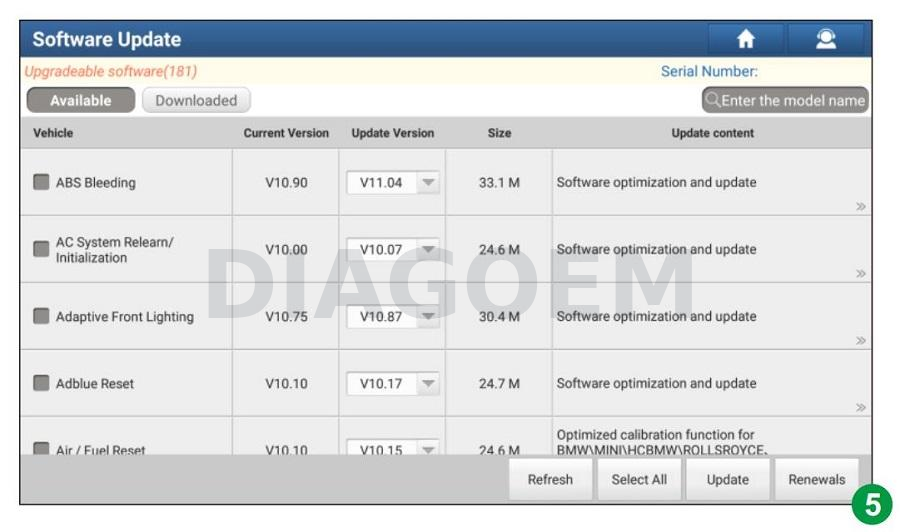Select the Adblue Reset checkbox

click(41, 383)
